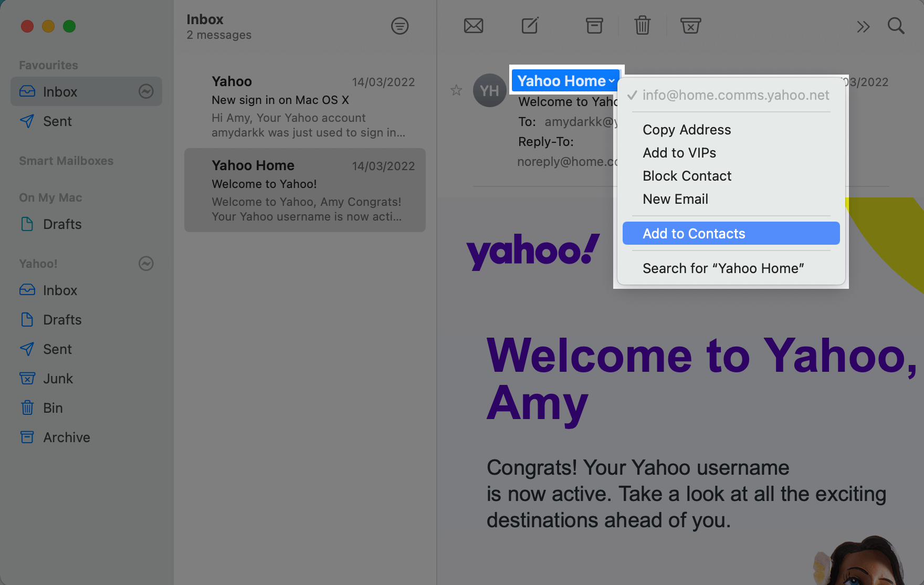Click the Inbox icon under Favourites

[x=27, y=91]
